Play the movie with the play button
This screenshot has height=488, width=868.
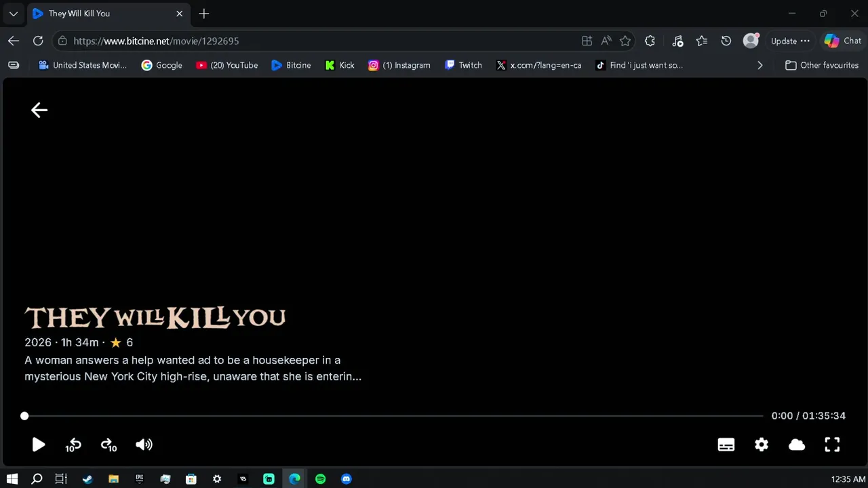[x=39, y=445]
